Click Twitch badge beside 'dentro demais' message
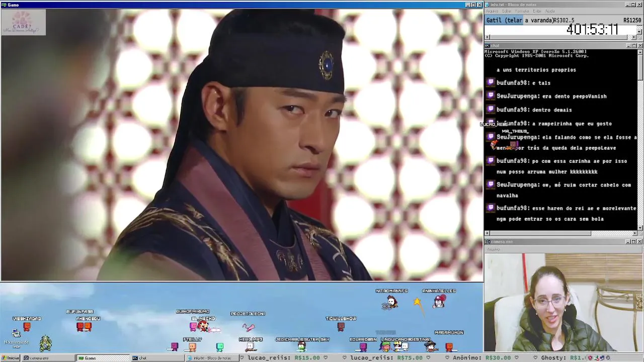Viewport: 644px width, 362px height. [x=491, y=109]
